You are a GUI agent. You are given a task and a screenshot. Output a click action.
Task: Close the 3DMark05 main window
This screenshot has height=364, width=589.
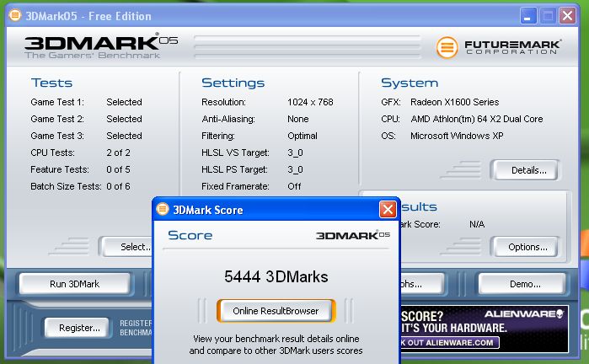(x=568, y=15)
